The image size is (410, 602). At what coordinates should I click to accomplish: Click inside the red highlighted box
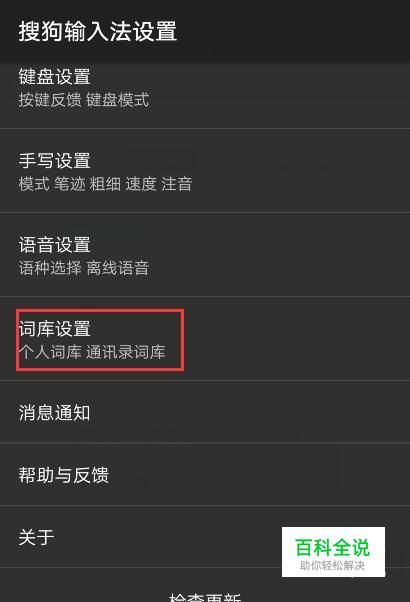(x=100, y=340)
